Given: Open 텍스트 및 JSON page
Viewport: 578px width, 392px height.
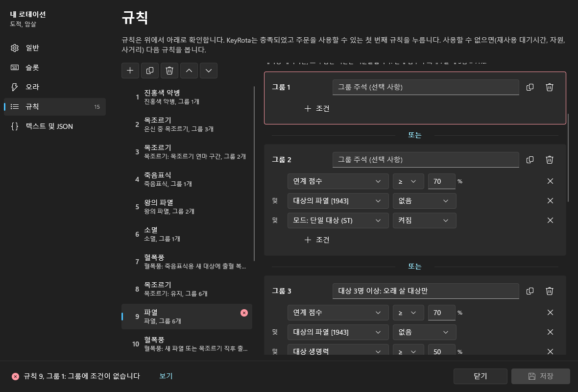Looking at the screenshot, I should (x=54, y=126).
